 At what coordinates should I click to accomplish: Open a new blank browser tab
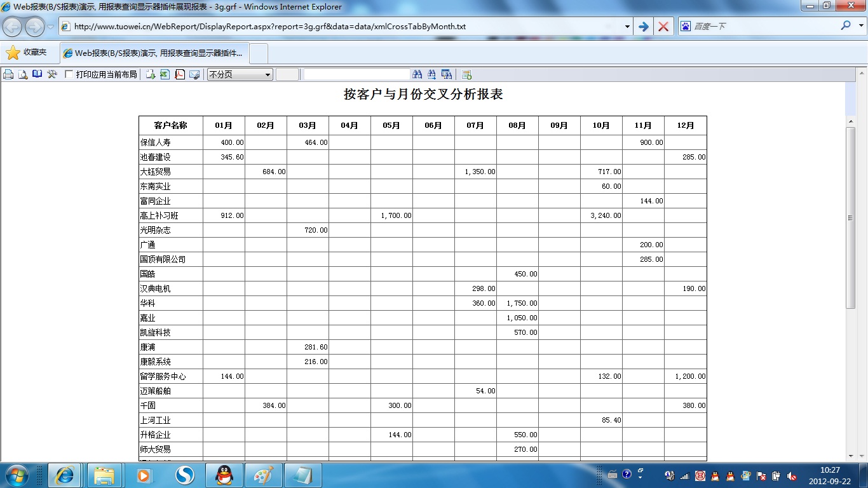[259, 53]
